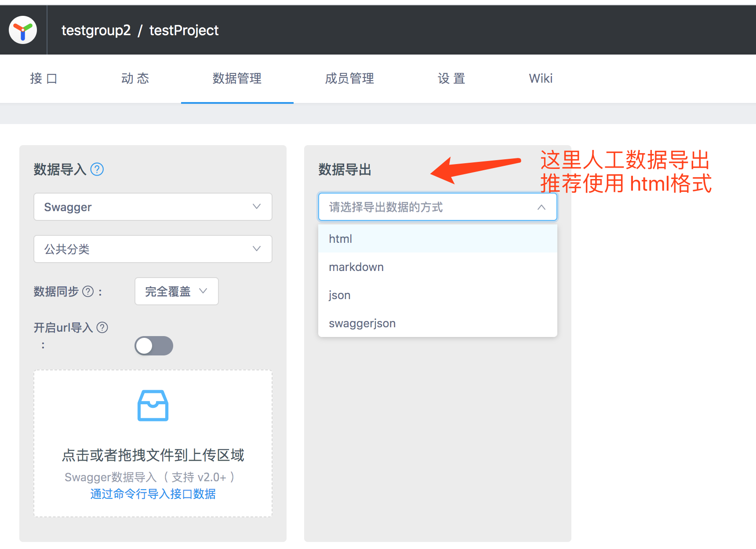Click the testProject breadcrumb link
The height and width of the screenshot is (549, 756).
(x=184, y=30)
